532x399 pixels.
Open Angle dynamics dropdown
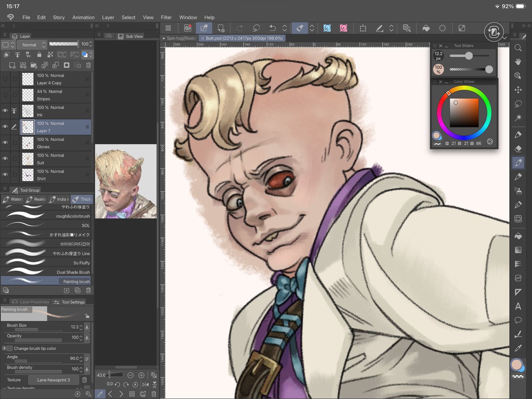[87, 359]
